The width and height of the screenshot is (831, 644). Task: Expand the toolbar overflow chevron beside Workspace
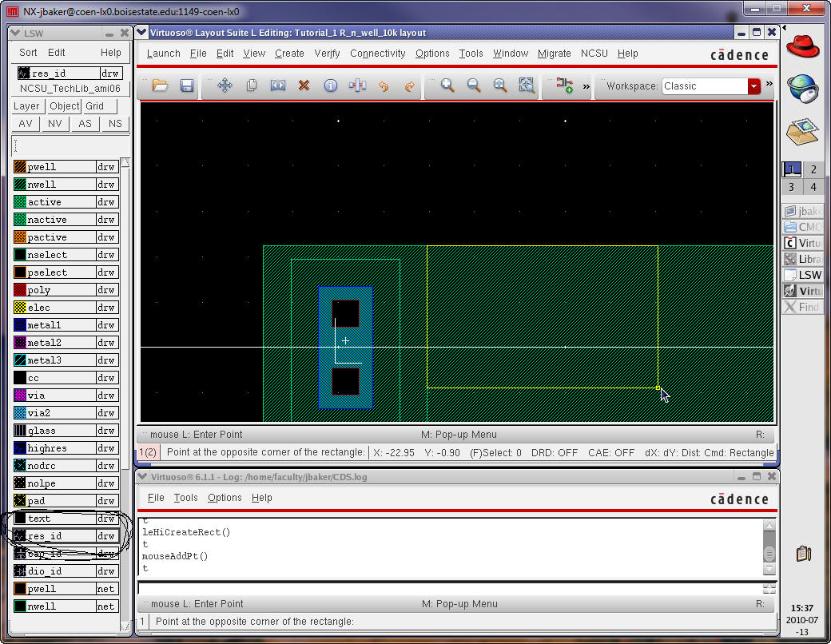click(769, 84)
